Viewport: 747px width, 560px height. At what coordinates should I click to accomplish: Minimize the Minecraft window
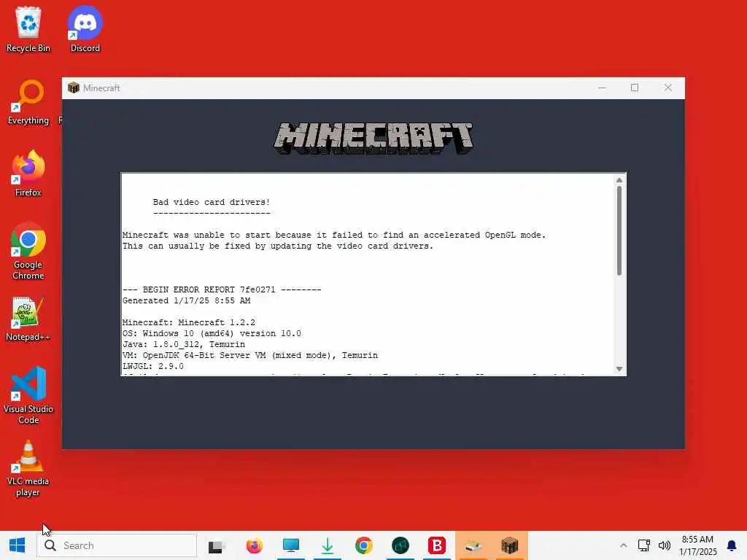coord(602,87)
